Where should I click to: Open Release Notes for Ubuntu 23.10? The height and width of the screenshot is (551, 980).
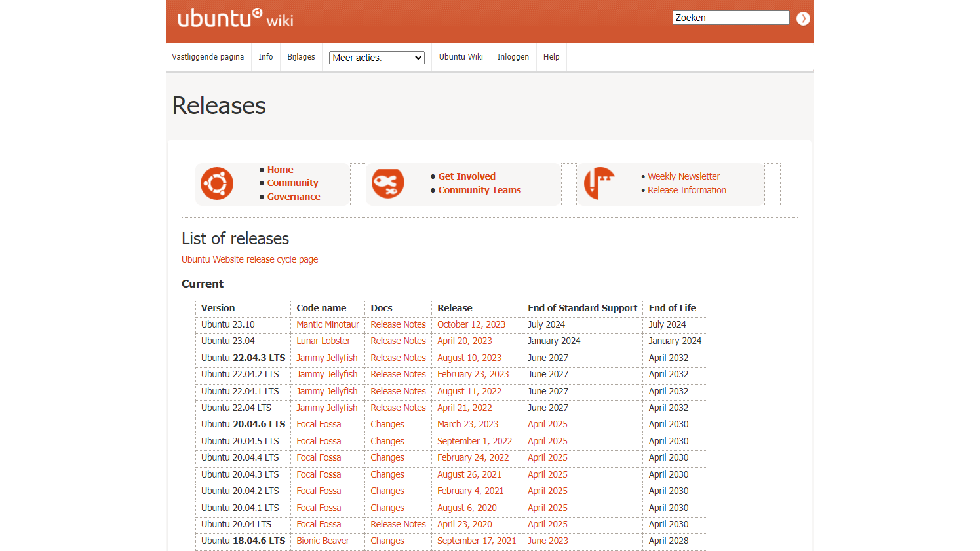tap(398, 324)
